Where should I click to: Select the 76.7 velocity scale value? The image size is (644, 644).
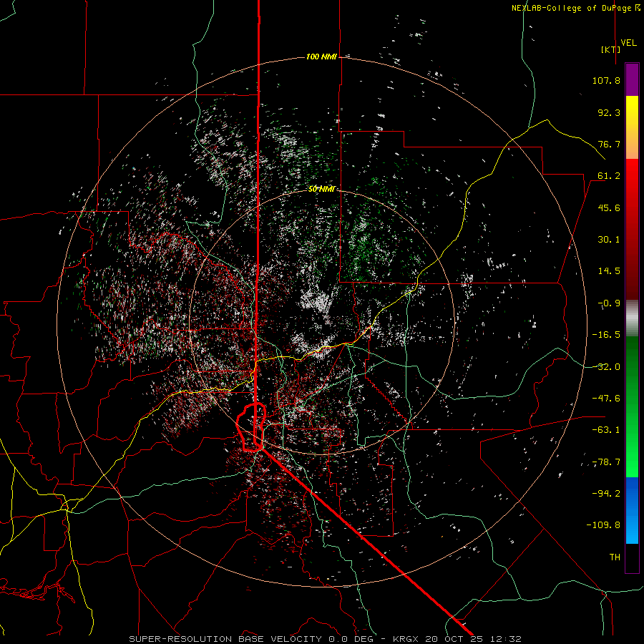pos(609,144)
